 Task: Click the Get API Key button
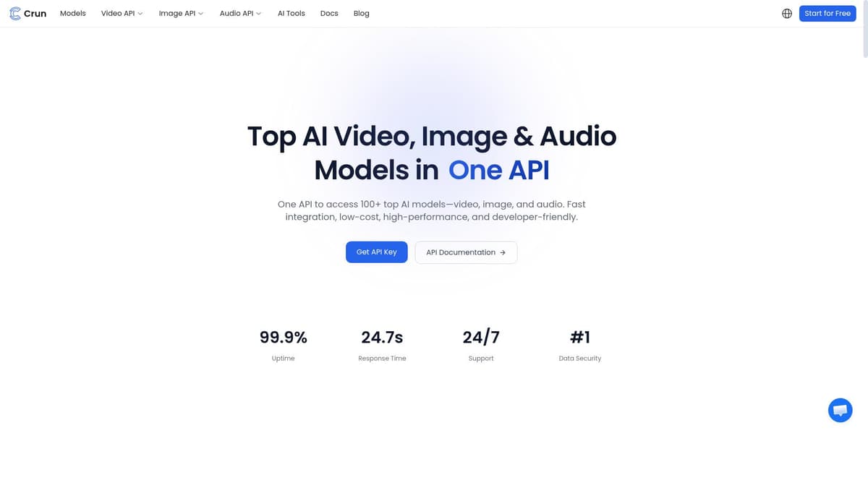376,252
